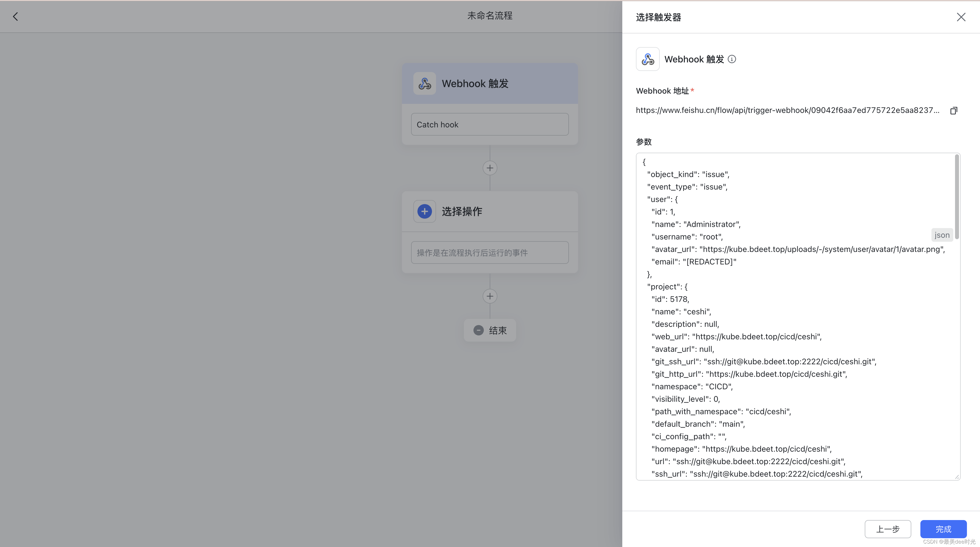The width and height of the screenshot is (980, 547).
Task: Click the JSON text area scrollbar
Action: click(957, 197)
